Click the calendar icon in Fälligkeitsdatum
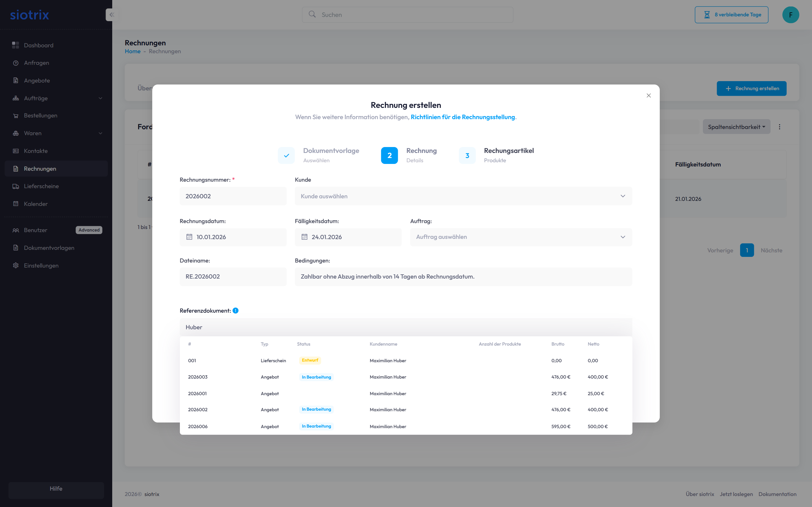The width and height of the screenshot is (812, 507). [x=304, y=237]
